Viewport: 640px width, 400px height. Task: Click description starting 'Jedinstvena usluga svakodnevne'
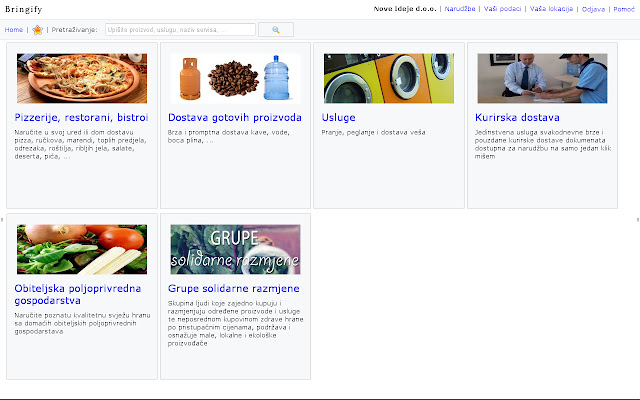coord(543,144)
